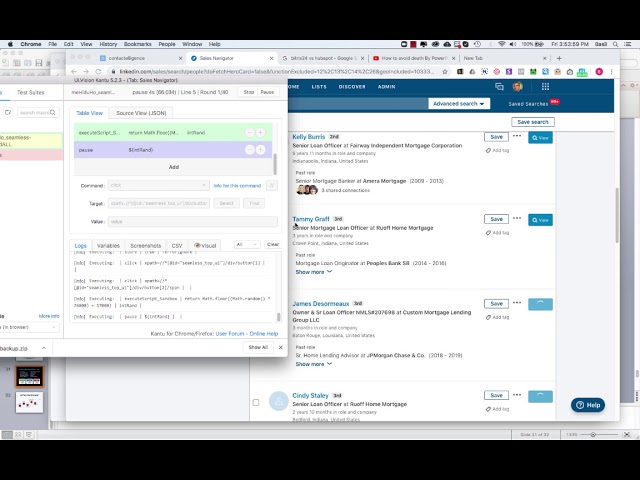The height and width of the screenshot is (480, 640).
Task: Open the Kantu Command dropdown
Action: click(x=158, y=185)
